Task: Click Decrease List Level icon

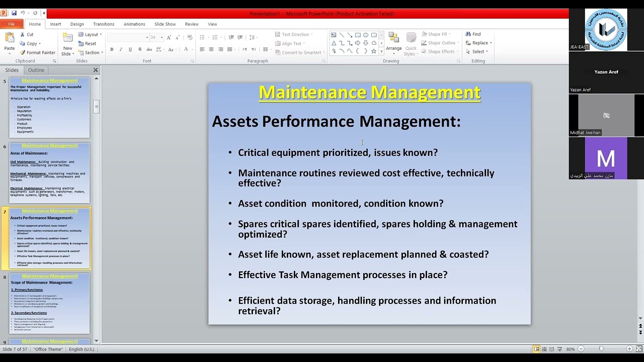Action: (231, 37)
